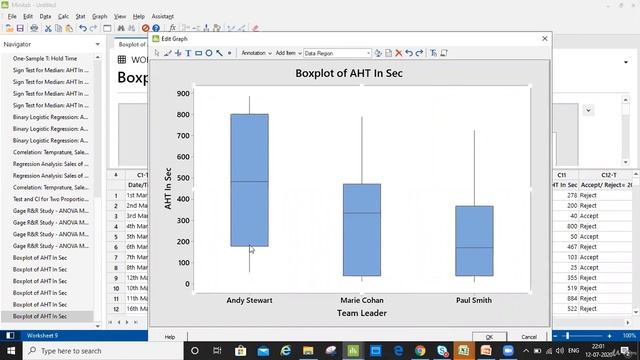Open the Data menu
Viewport: 640px width, 360px height.
[x=45, y=16]
